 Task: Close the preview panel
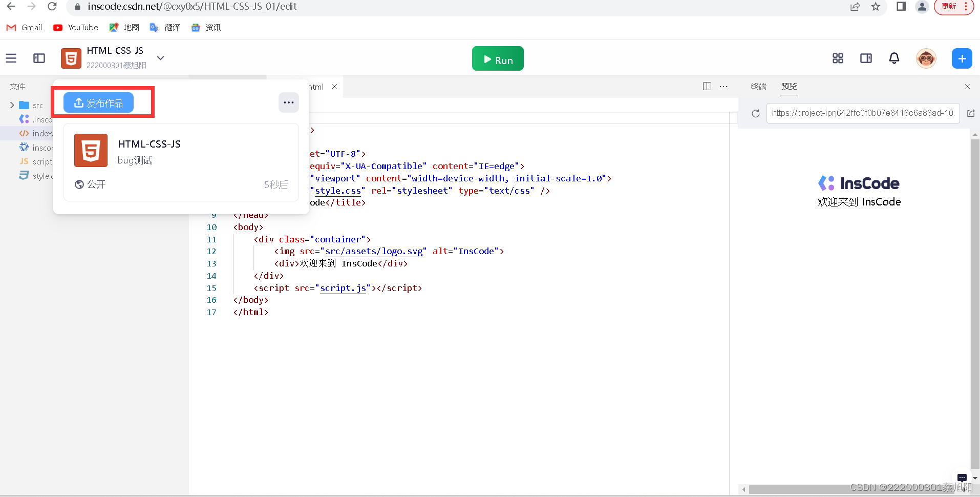[x=968, y=87]
